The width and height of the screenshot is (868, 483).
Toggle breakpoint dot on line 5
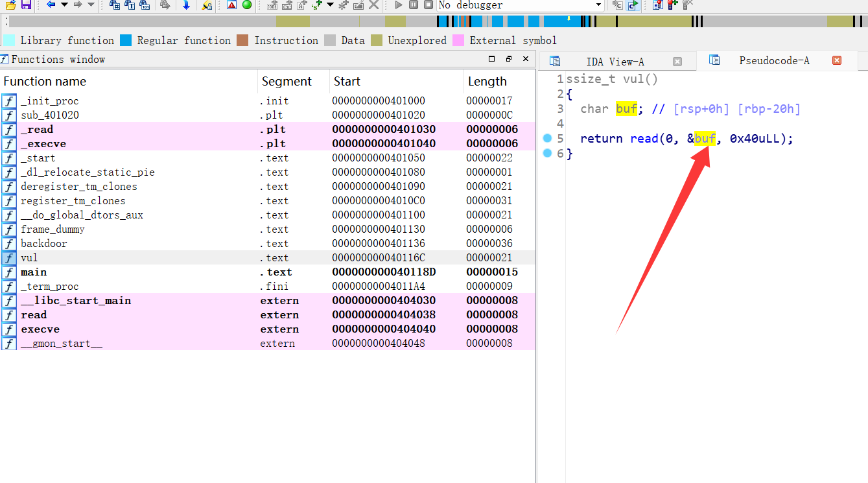[547, 138]
